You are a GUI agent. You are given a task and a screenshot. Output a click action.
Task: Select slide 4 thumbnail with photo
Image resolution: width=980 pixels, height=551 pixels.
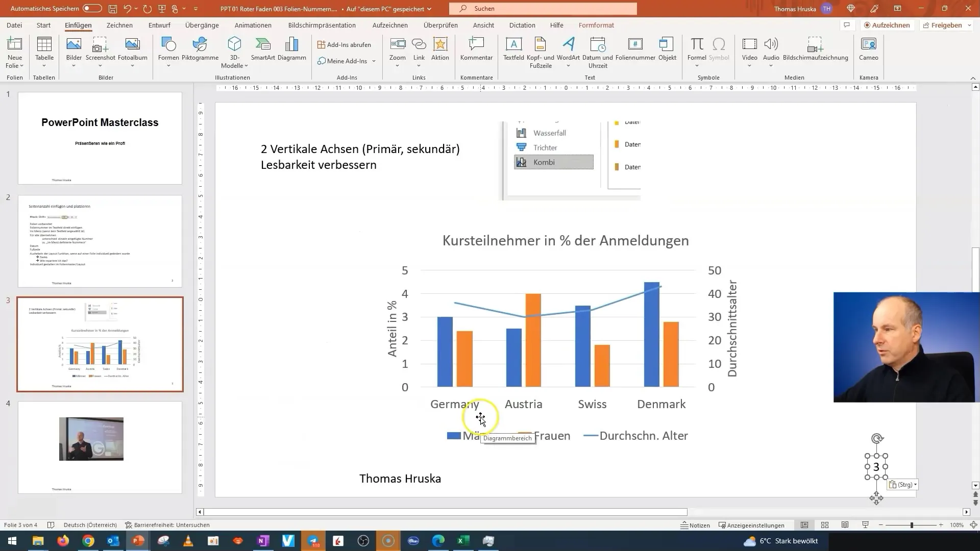point(100,447)
